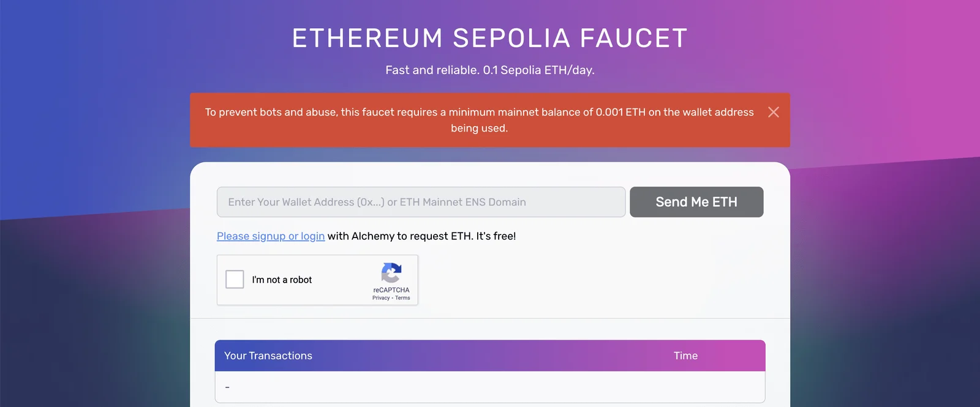Select the empty dash transaction row
This screenshot has width=980, height=407.
[x=490, y=387]
